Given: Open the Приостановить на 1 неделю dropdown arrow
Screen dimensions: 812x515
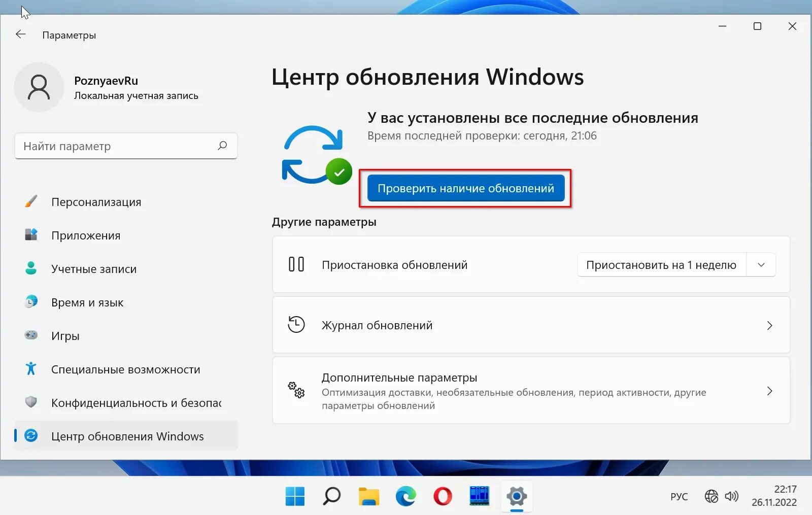Looking at the screenshot, I should tap(761, 265).
